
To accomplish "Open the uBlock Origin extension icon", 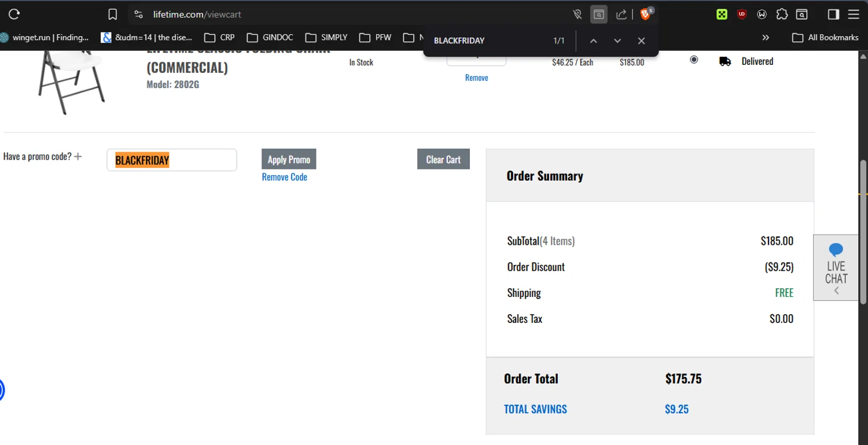I will click(742, 14).
